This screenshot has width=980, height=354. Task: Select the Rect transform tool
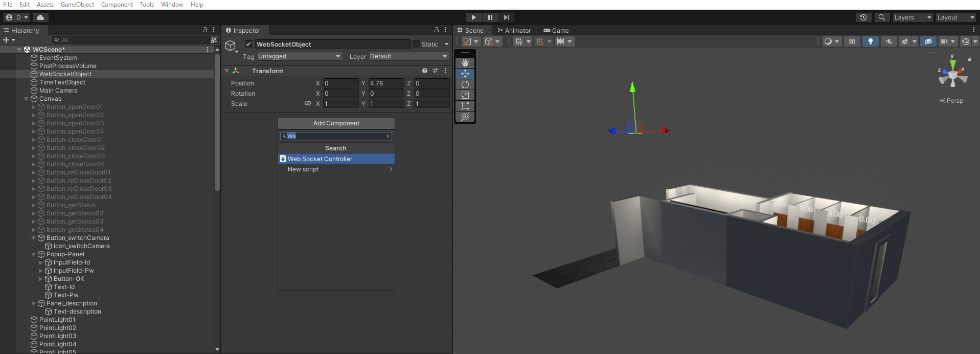tap(465, 106)
